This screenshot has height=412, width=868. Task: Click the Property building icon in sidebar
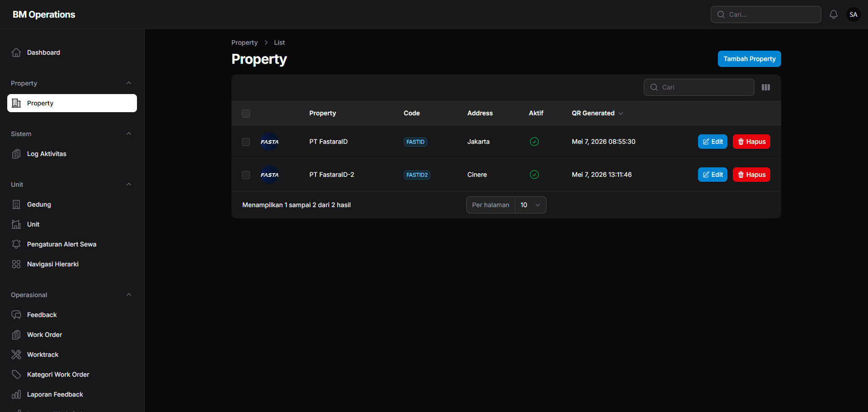16,103
